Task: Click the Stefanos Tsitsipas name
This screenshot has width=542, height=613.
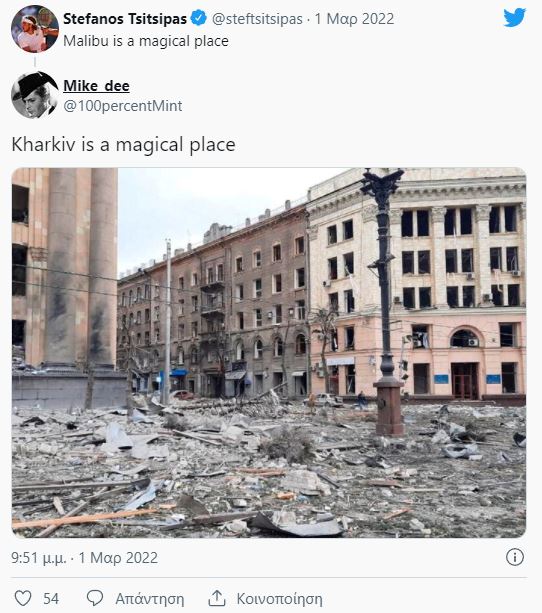Action: click(125, 18)
